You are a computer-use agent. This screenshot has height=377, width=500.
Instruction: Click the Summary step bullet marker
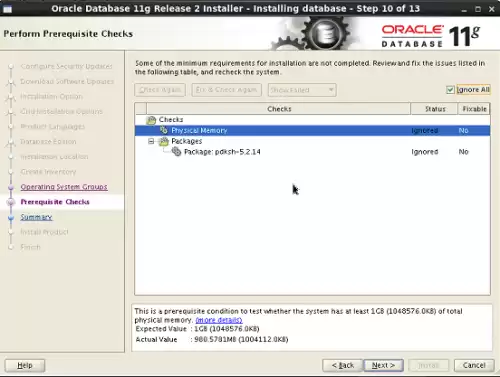[x=11, y=217]
